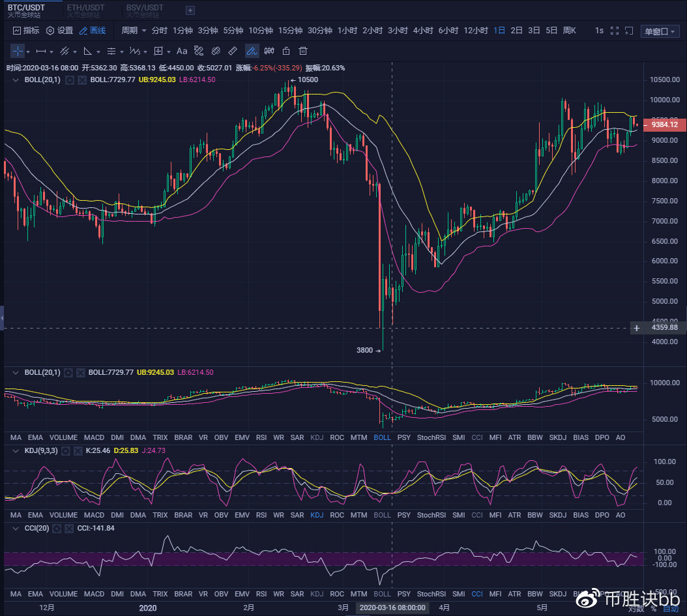Click the plus icon to add a symbol tab
The image size is (687, 616).
pos(190,10)
